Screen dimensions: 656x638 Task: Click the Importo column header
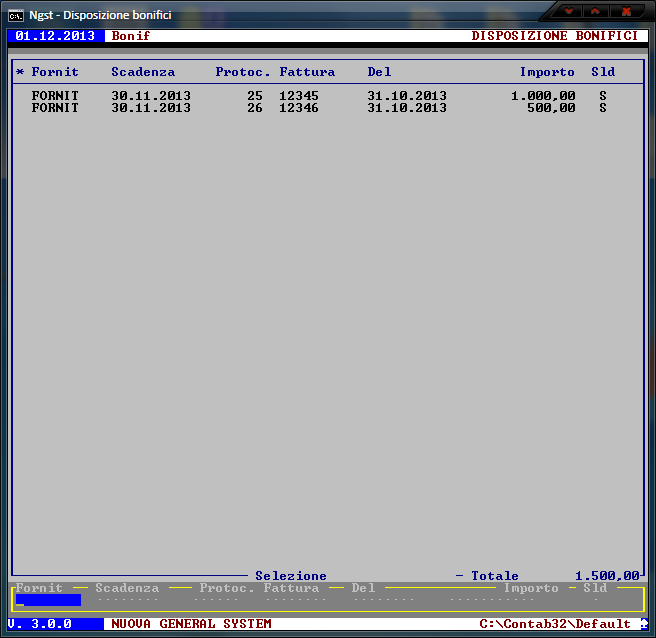pos(547,72)
